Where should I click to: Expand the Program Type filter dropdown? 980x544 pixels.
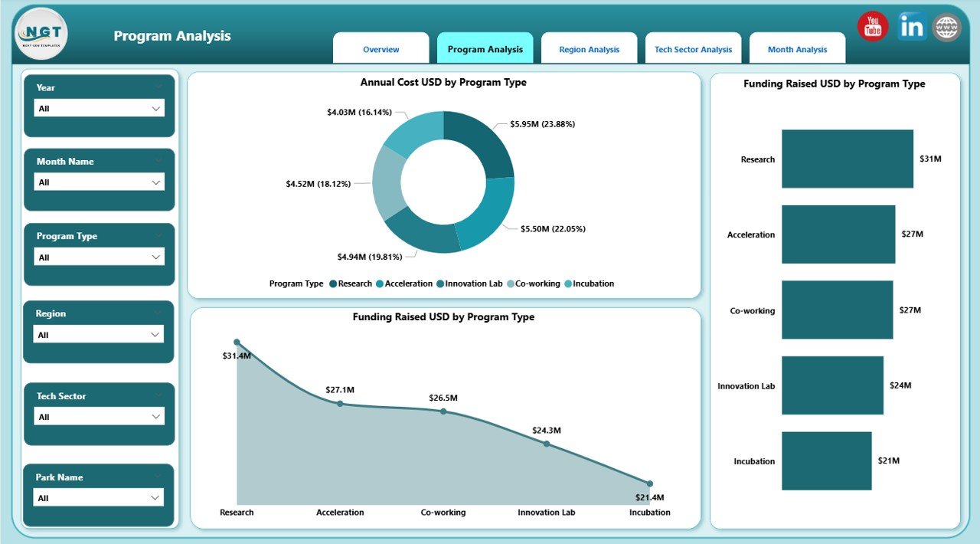click(x=100, y=257)
